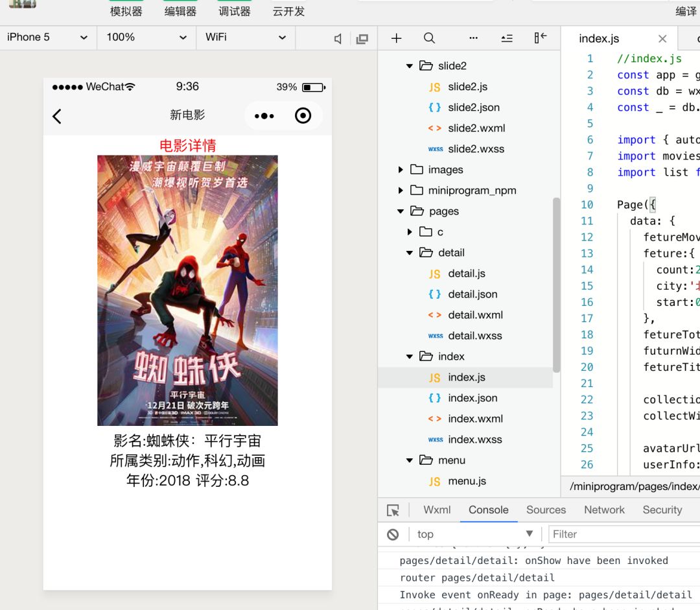Viewport: 700px width, 610px height.
Task: Open slide2.js file
Action: [467, 87]
